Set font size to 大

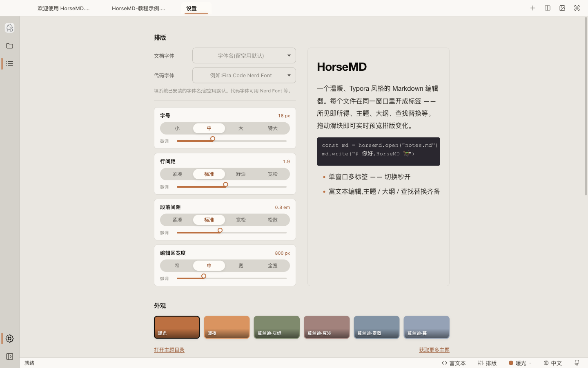coord(241,128)
